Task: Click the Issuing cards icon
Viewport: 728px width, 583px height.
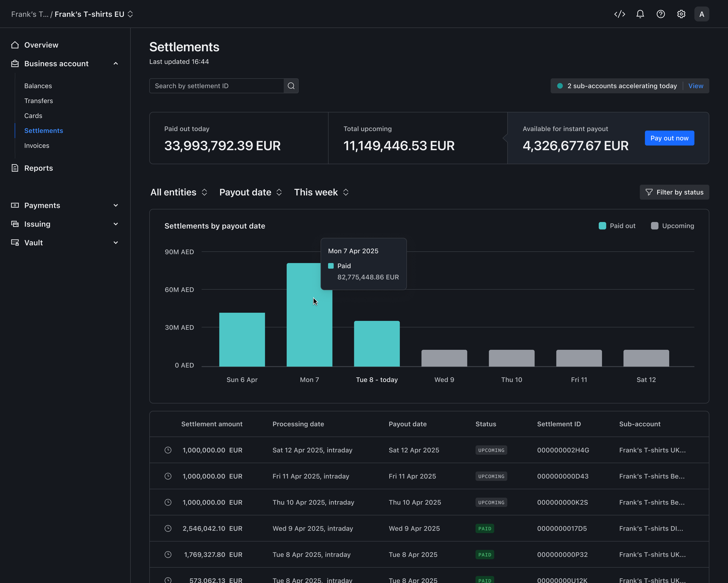Action: [x=15, y=224]
